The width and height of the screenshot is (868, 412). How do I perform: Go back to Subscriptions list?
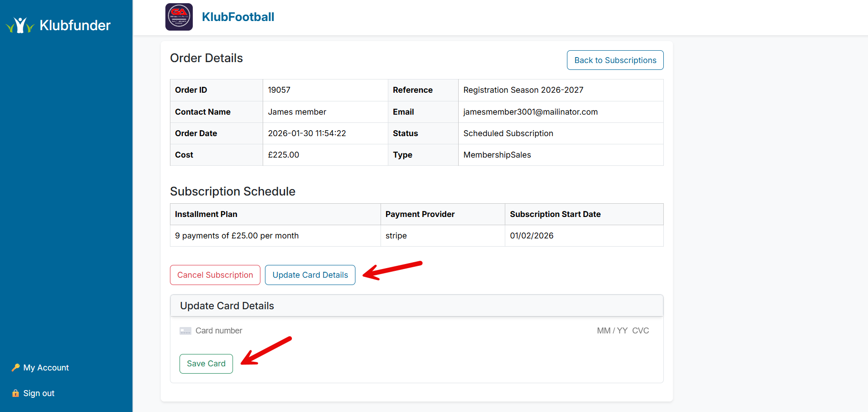(615, 60)
